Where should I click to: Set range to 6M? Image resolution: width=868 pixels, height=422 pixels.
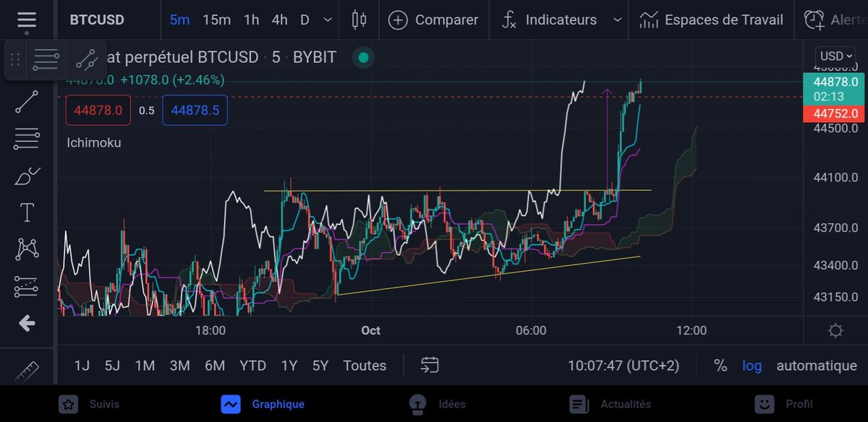pyautogui.click(x=215, y=366)
